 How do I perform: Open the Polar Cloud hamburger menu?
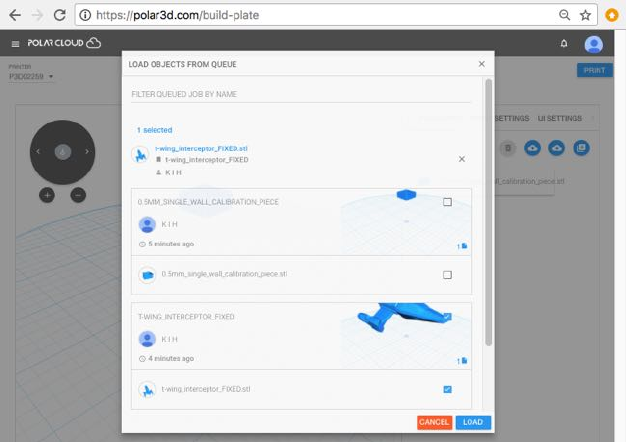15,44
